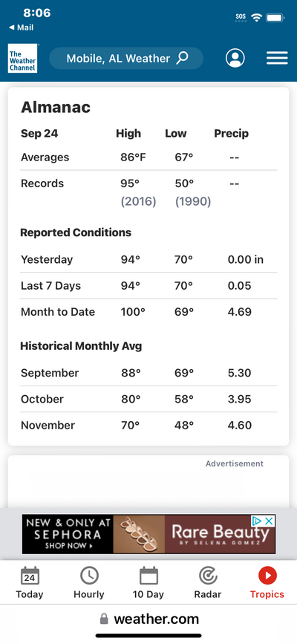Select the Today calendar tab
Viewport: 297px width, 644px height.
[30, 582]
